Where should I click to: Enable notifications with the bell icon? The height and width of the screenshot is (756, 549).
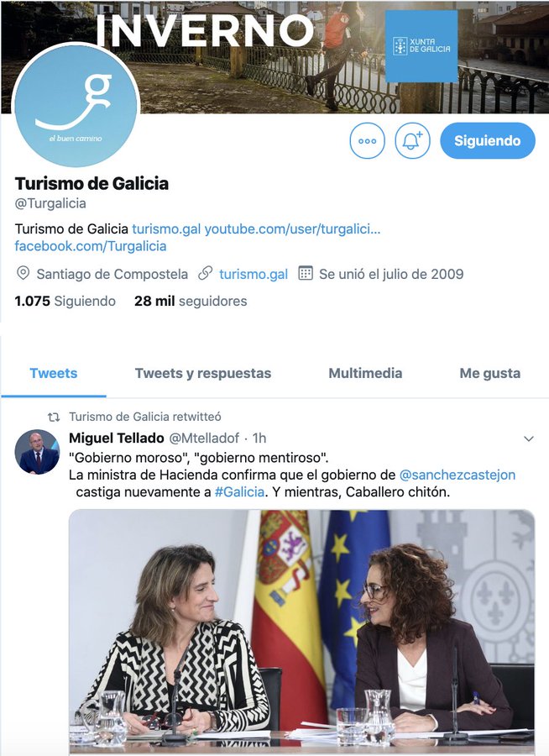point(412,141)
